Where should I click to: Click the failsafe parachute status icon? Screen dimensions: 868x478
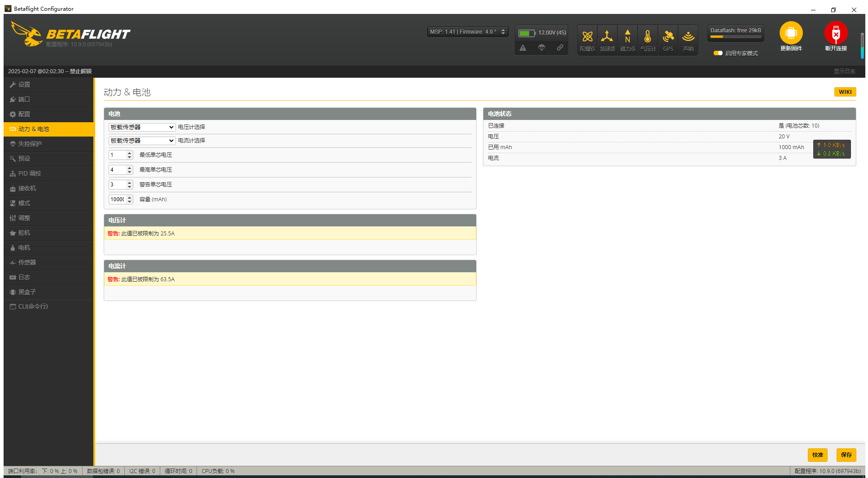(x=542, y=48)
